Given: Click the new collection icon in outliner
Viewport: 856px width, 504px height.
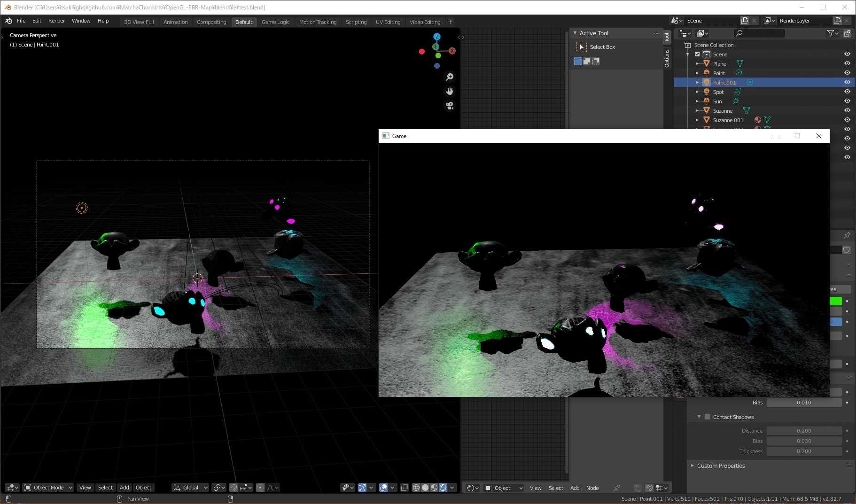Looking at the screenshot, I should click(847, 33).
